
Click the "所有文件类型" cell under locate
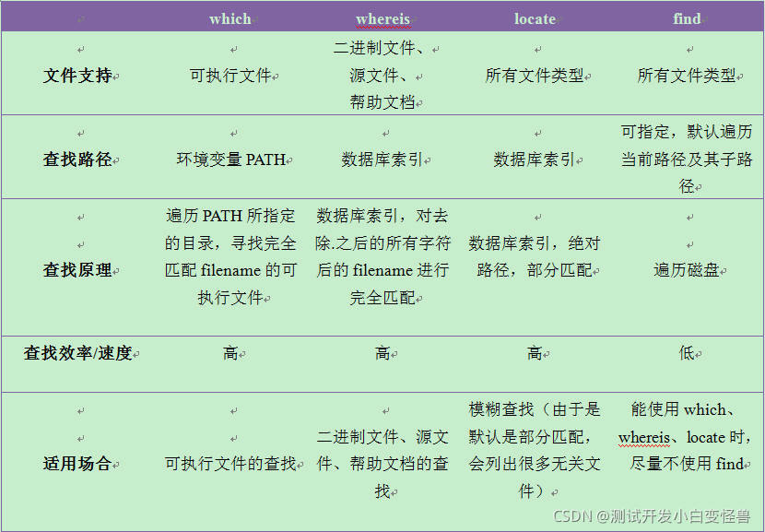[534, 73]
